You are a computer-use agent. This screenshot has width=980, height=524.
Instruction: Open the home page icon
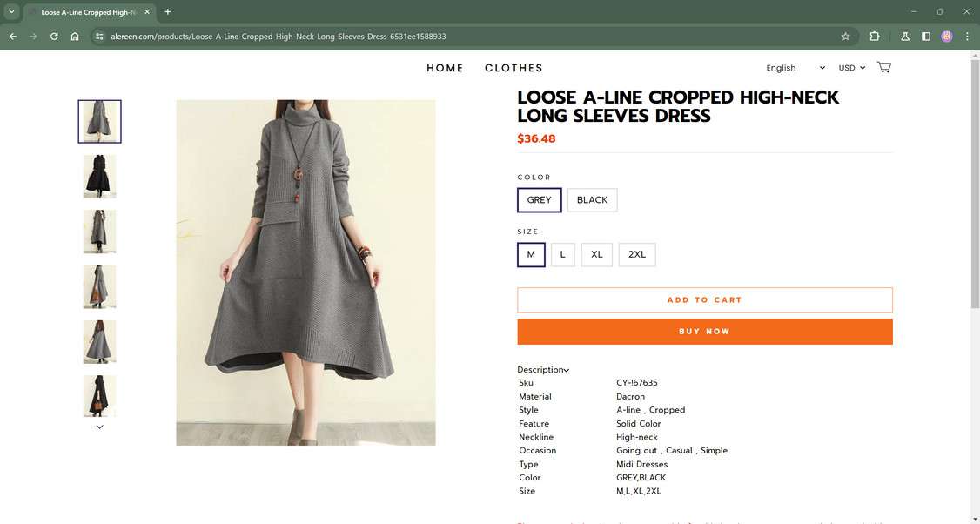click(x=75, y=37)
